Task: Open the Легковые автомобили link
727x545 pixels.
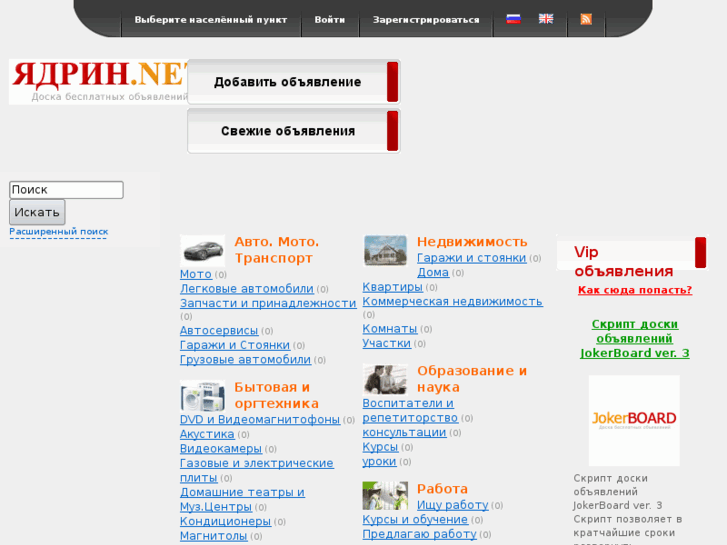Action: pyautogui.click(x=247, y=289)
